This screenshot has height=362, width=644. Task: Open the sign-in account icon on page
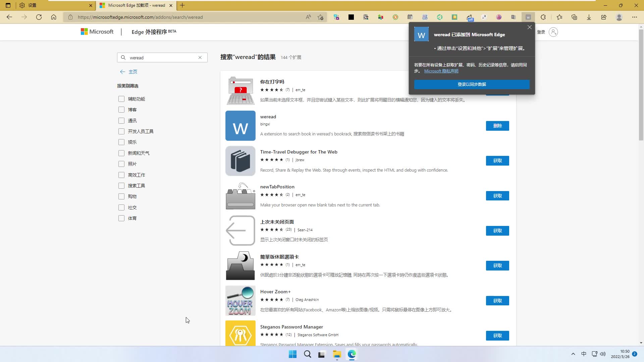click(x=553, y=32)
